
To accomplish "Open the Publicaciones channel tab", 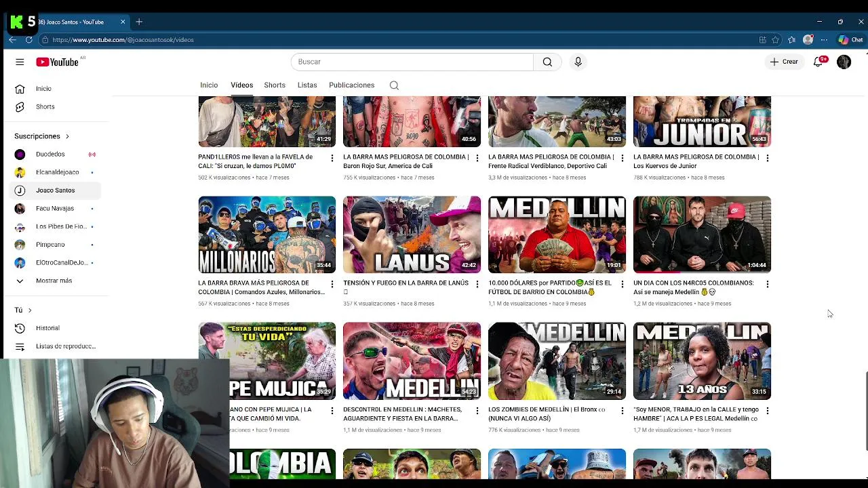I will click(351, 85).
